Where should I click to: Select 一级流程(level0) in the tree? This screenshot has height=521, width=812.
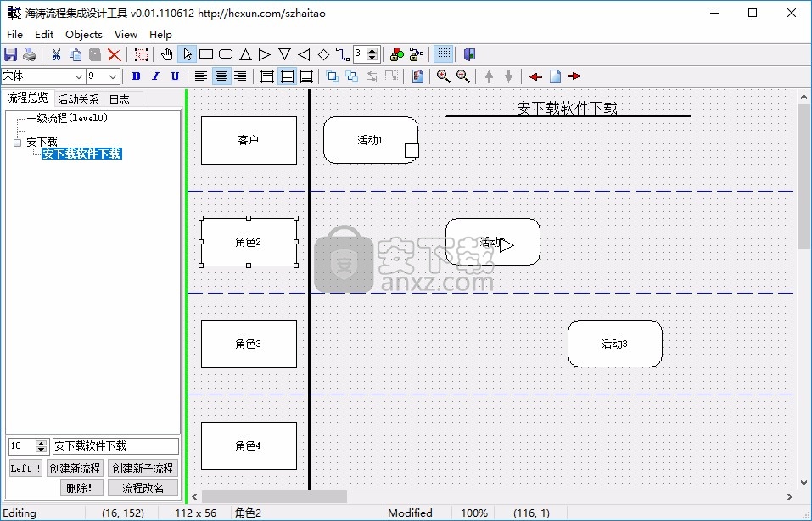point(67,118)
